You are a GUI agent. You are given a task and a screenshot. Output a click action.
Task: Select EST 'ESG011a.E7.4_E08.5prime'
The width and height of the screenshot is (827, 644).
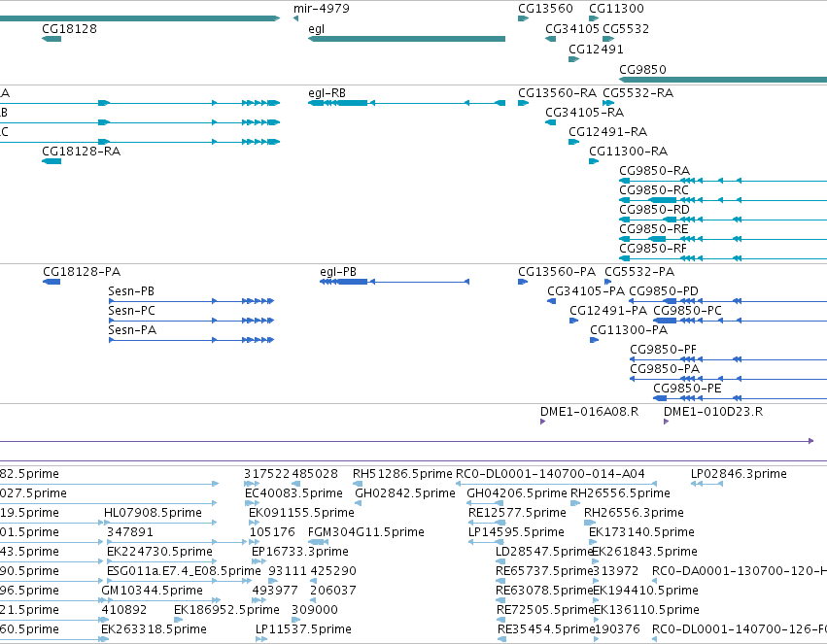pos(184,572)
